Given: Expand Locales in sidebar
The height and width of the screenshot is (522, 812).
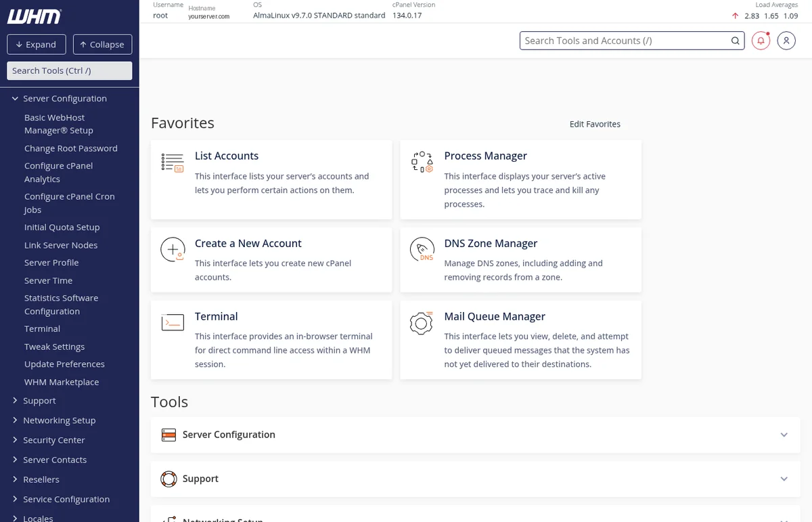Looking at the screenshot, I should [15, 518].
